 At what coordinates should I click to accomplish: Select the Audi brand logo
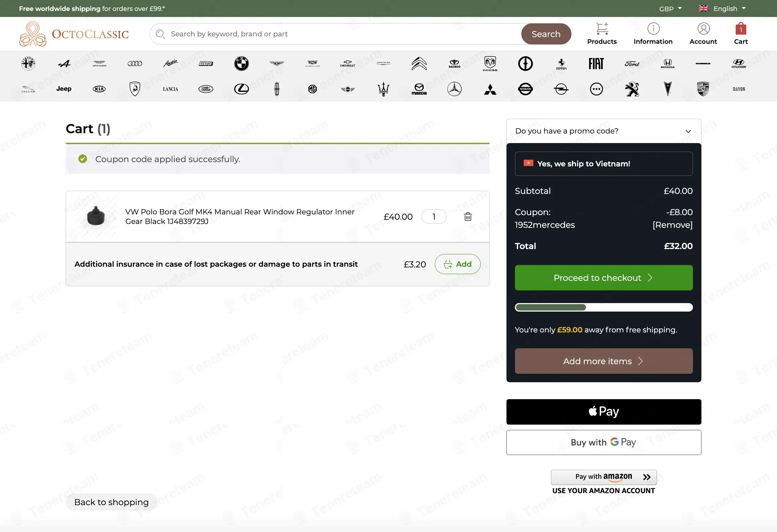pyautogui.click(x=135, y=64)
